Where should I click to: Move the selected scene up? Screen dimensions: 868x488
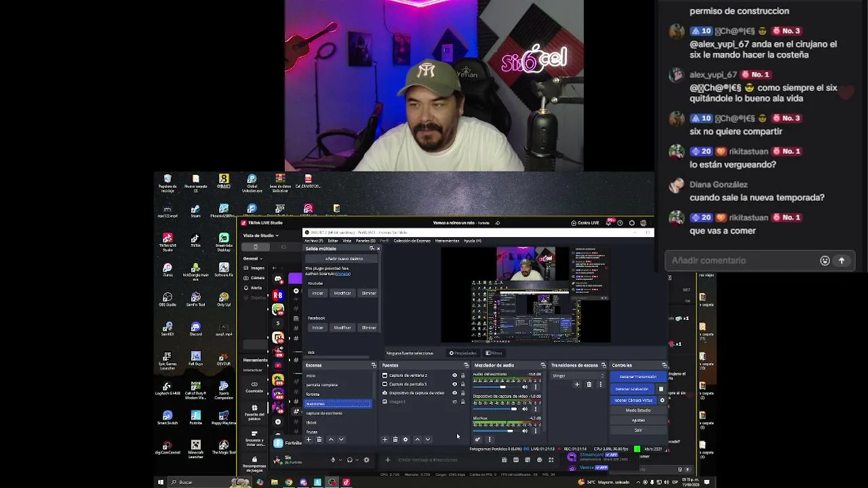pyautogui.click(x=331, y=439)
